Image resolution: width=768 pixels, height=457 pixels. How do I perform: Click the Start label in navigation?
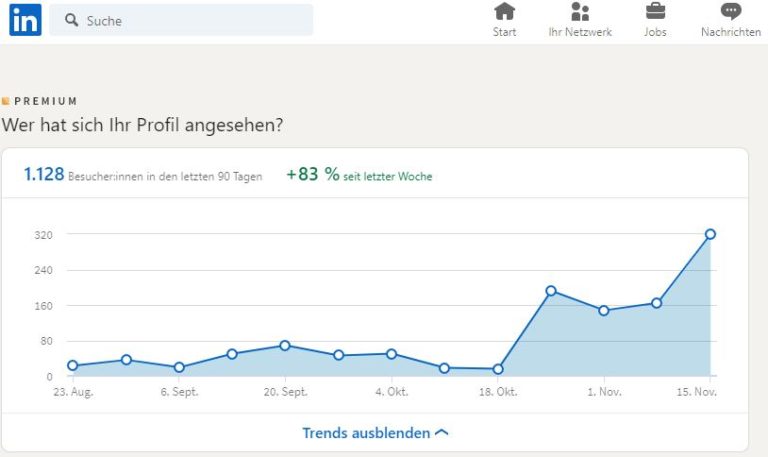[x=505, y=32]
